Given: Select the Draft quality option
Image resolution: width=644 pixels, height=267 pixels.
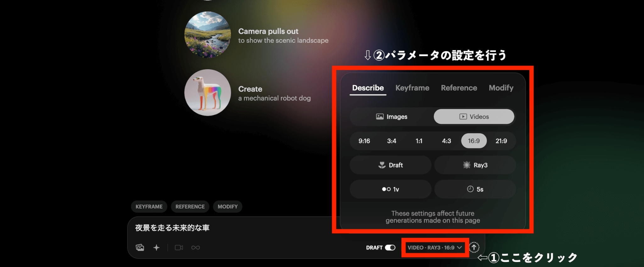Looking at the screenshot, I should (390, 165).
